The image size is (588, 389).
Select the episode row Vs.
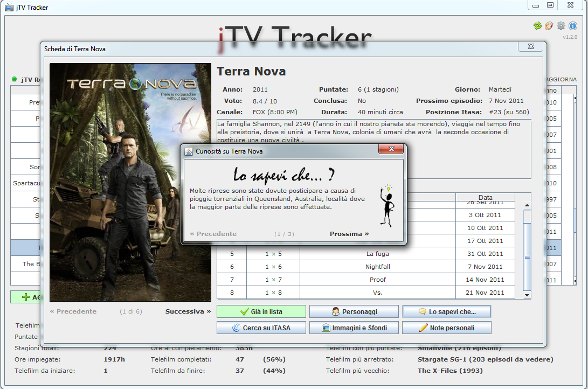point(365,293)
